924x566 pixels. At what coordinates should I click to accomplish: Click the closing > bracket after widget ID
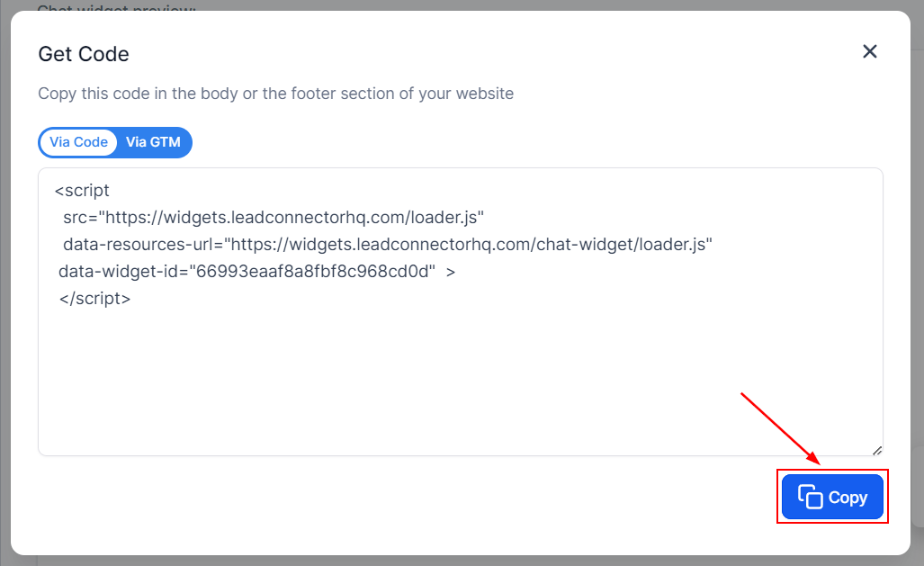(450, 271)
